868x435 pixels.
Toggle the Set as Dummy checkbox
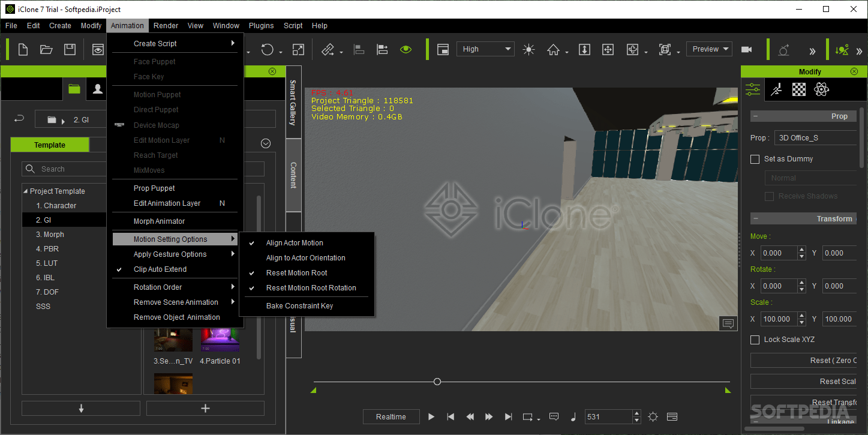755,159
